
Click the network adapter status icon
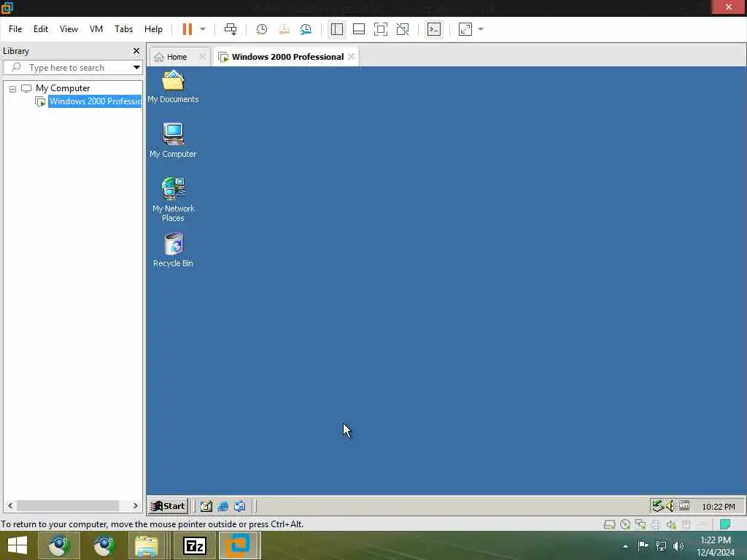640,525
